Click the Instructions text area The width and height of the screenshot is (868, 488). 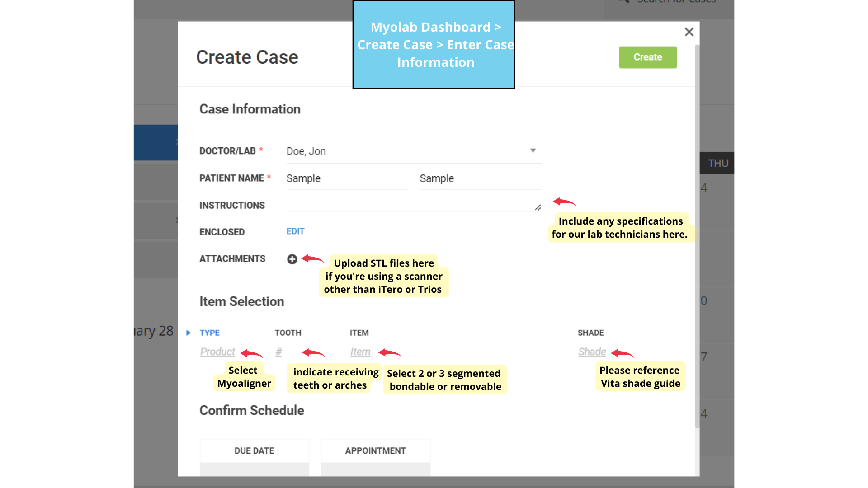pos(409,205)
